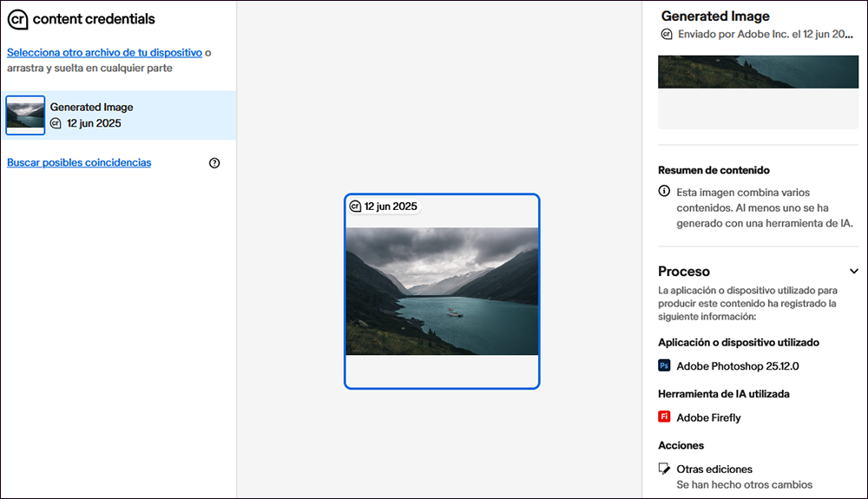The height and width of the screenshot is (499, 868).
Task: Click the 'Adobe Firefly' label
Action: pyautogui.click(x=708, y=417)
